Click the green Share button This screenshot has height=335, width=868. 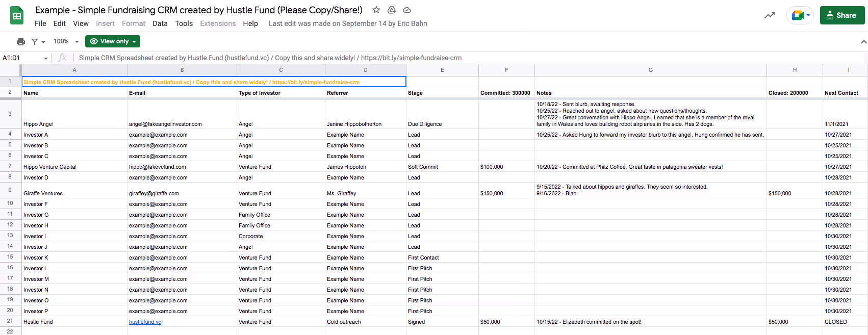click(x=842, y=15)
